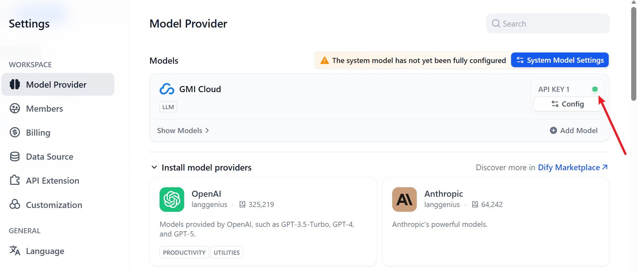Click Add Model for GMI Cloud

click(x=574, y=131)
